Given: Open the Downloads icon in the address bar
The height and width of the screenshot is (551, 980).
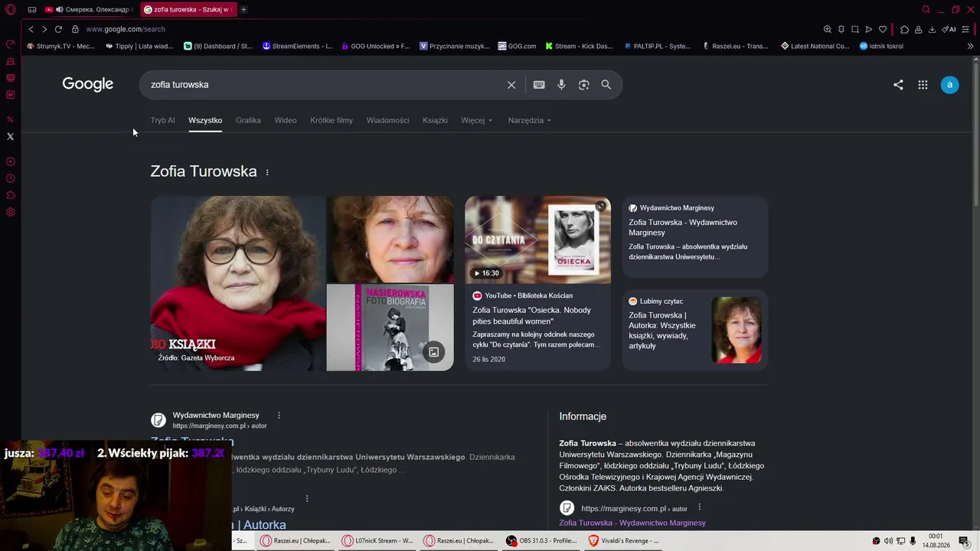Looking at the screenshot, I should (932, 29).
